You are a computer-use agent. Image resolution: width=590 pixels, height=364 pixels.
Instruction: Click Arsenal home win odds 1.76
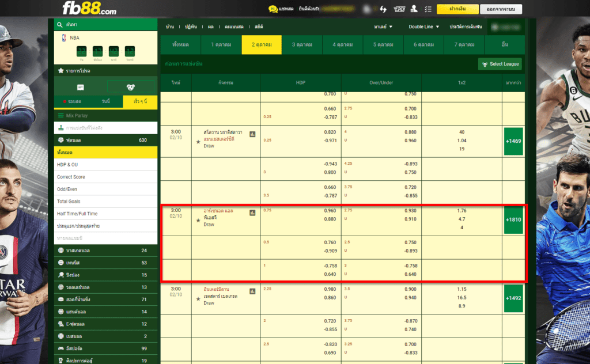tap(462, 211)
